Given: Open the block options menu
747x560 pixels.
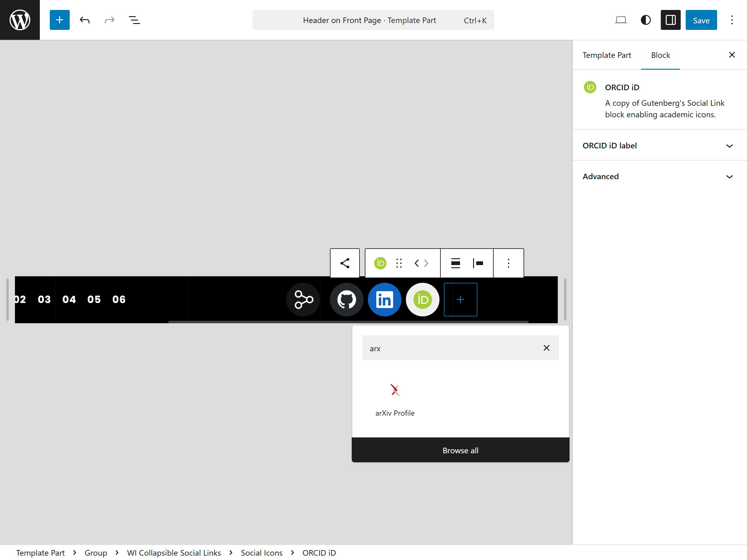Looking at the screenshot, I should click(508, 263).
